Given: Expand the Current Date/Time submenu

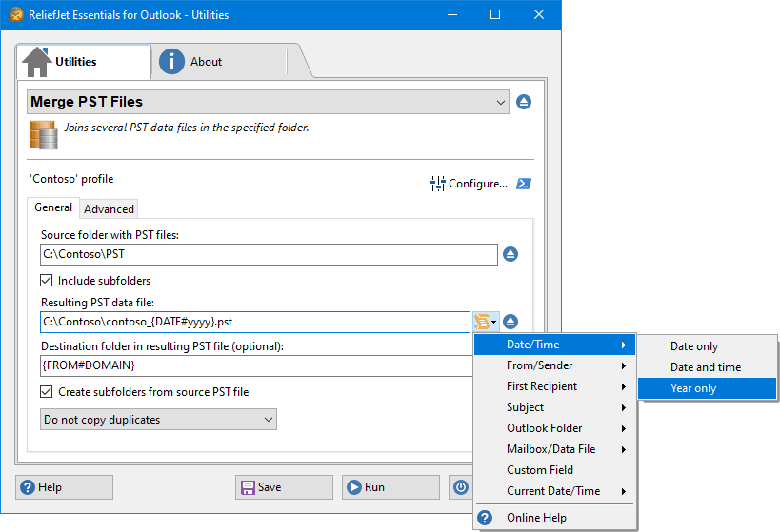Looking at the screenshot, I should pyautogui.click(x=554, y=491).
